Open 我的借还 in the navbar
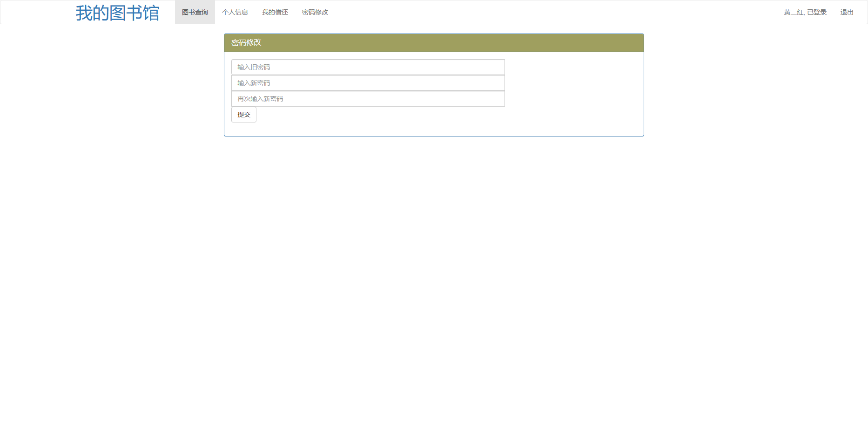Image resolution: width=868 pixels, height=441 pixels. [x=275, y=12]
